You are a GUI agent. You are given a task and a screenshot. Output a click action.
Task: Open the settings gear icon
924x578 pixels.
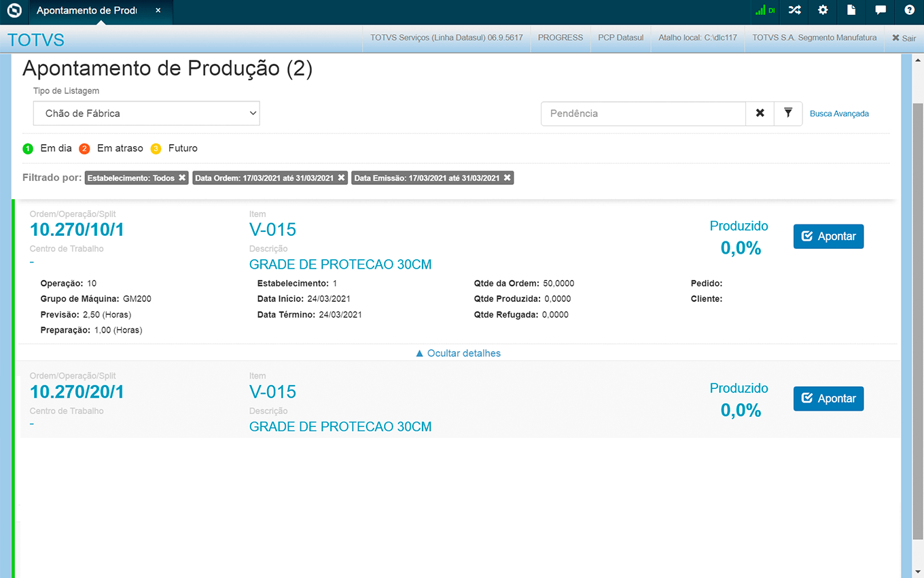[x=823, y=10]
